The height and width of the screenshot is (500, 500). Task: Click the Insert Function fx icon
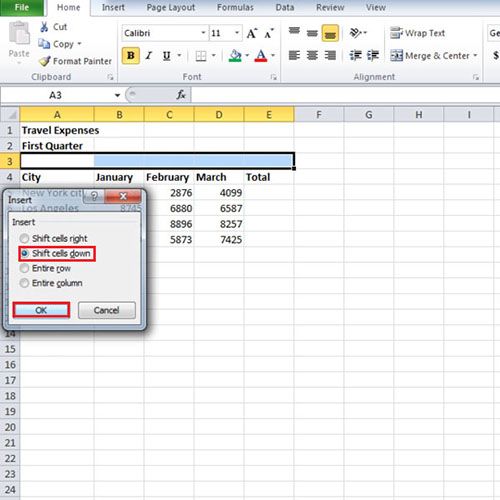tap(181, 95)
